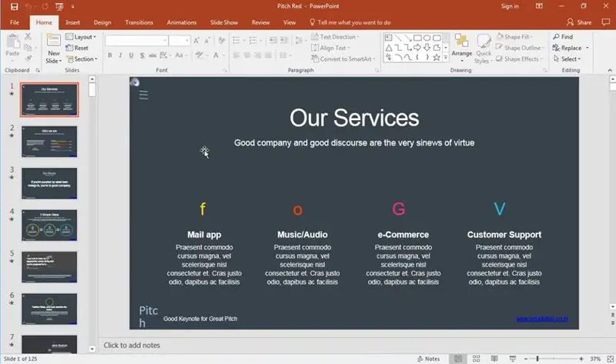Viewport: 616px width, 364px height.
Task: Click the zoom slider handle
Action: pos(537,359)
